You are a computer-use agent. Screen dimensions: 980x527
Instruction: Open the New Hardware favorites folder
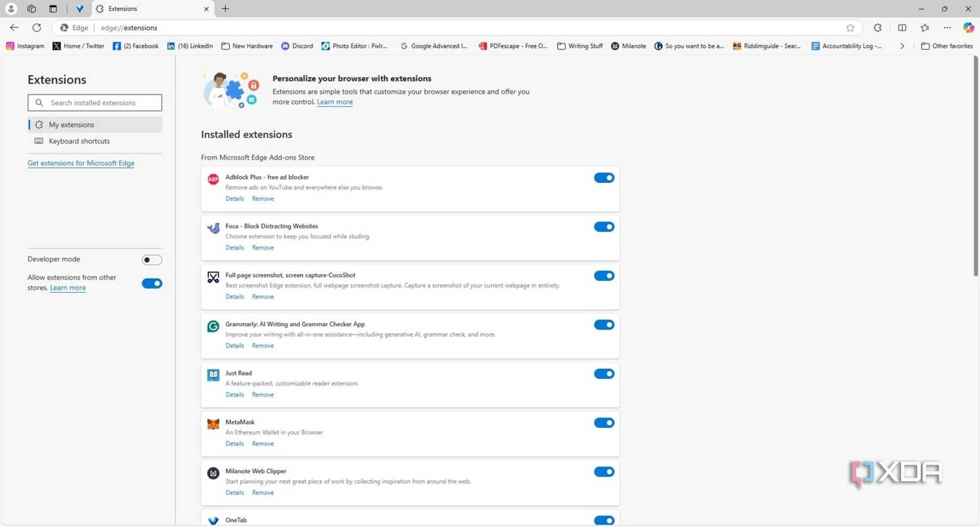247,46
